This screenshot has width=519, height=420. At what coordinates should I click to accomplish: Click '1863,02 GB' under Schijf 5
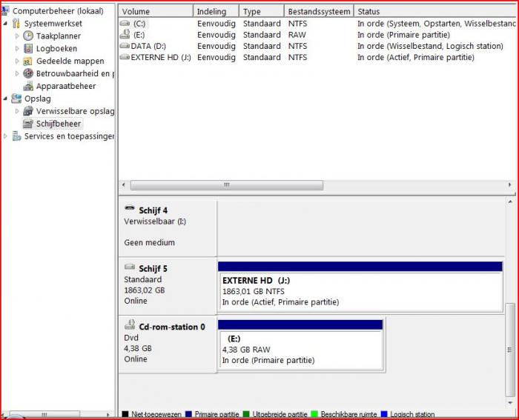(x=145, y=290)
